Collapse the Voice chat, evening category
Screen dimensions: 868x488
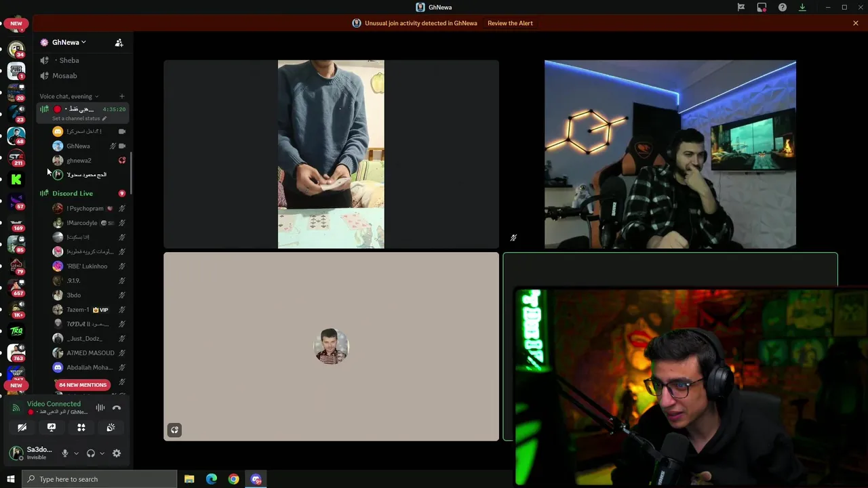tap(68, 96)
